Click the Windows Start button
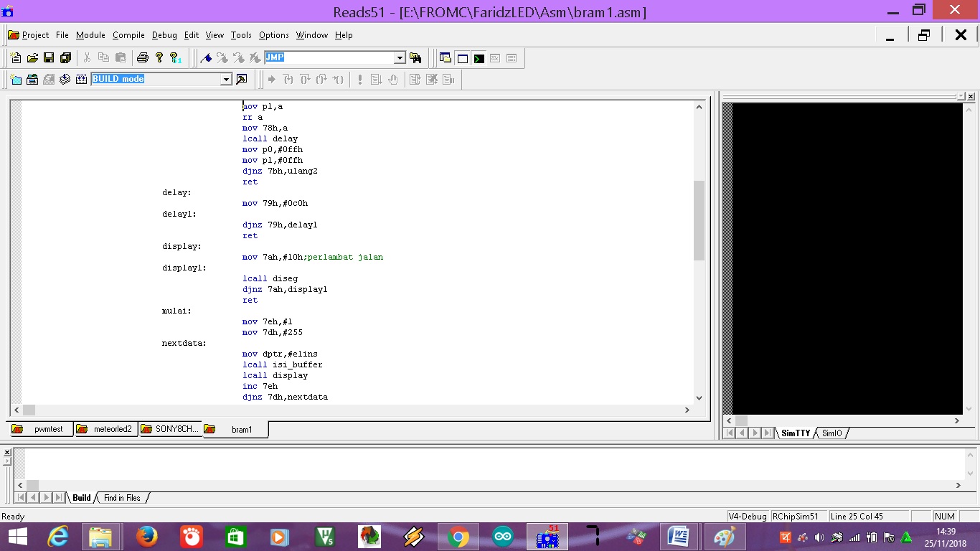The height and width of the screenshot is (551, 980). tap(17, 537)
